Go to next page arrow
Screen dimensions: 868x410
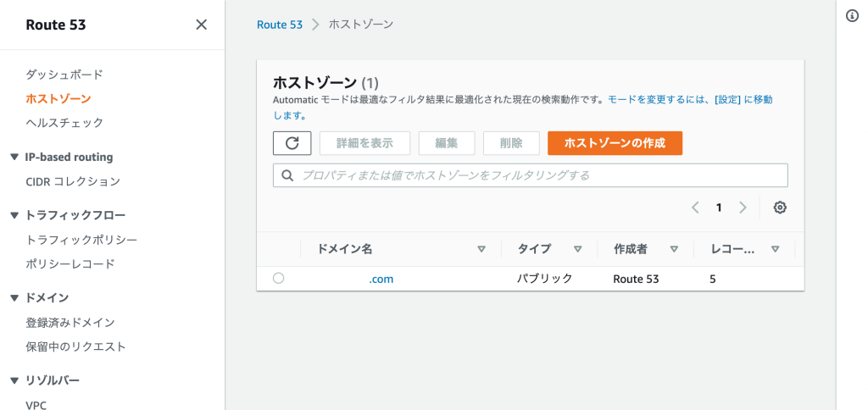pyautogui.click(x=743, y=208)
